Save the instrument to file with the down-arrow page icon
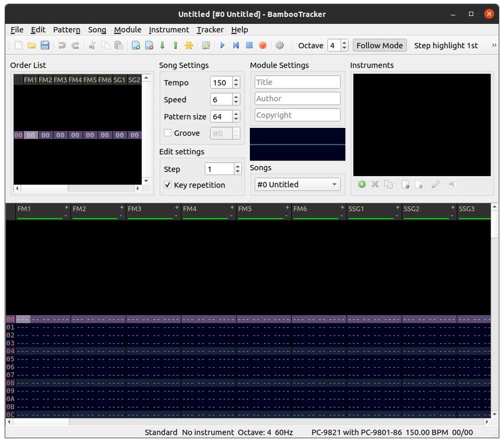This screenshot has height=443, width=504. pos(419,184)
